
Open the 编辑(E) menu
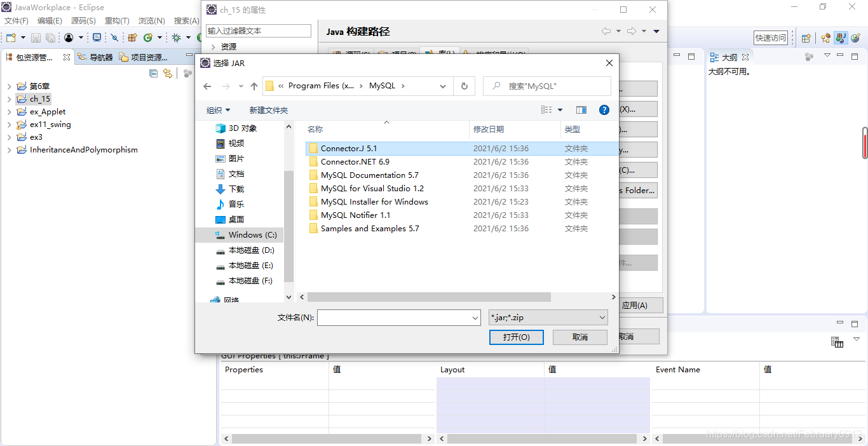click(50, 21)
